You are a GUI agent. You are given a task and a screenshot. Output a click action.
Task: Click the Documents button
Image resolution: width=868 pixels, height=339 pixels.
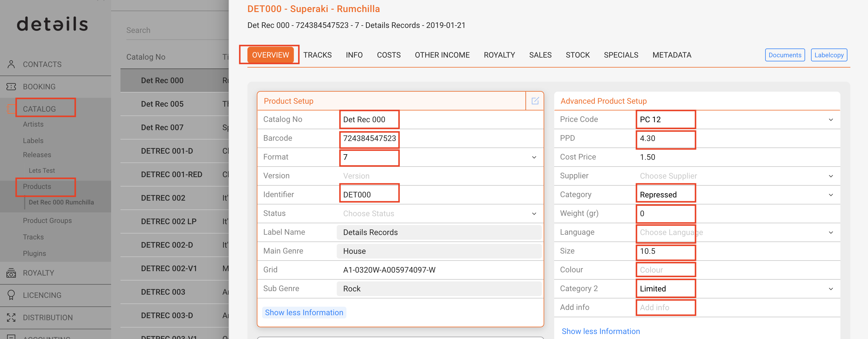[785, 55]
